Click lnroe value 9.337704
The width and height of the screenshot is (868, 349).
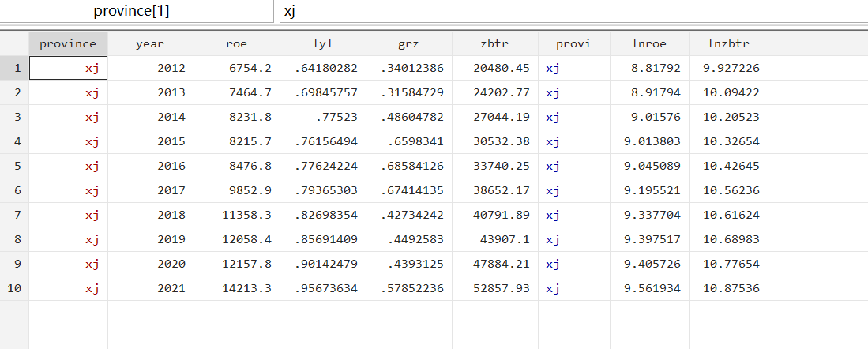pos(649,215)
